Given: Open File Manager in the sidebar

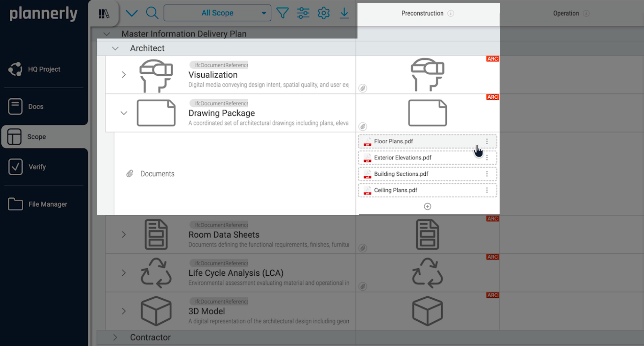Looking at the screenshot, I should coord(38,204).
